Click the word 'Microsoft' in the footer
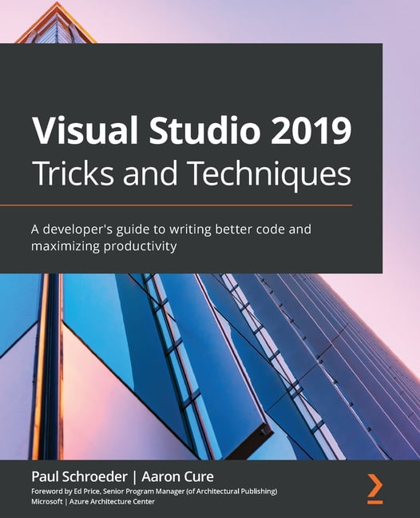420x518 pixels. (47, 501)
